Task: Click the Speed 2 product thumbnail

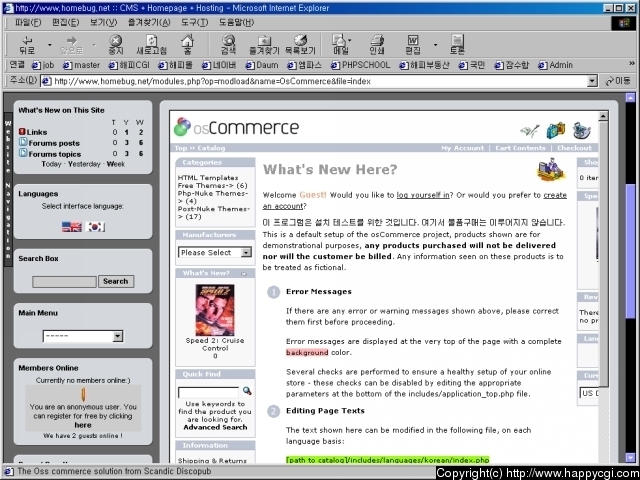Action: pyautogui.click(x=215, y=310)
